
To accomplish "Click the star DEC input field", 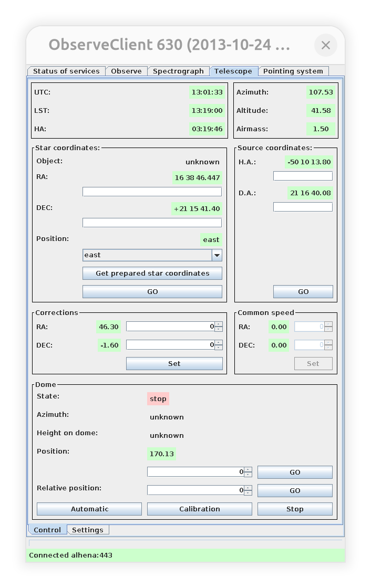I will coord(152,223).
